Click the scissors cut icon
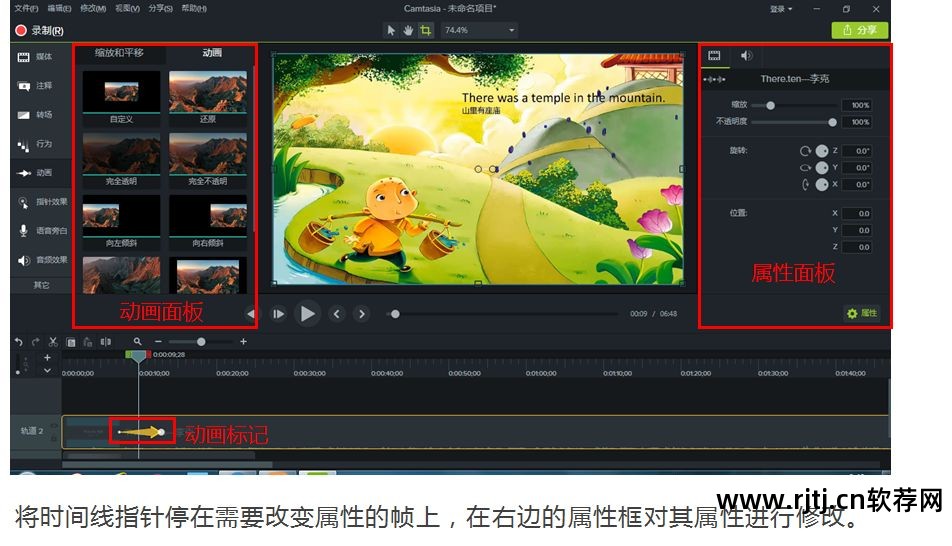Screen dimensions: 952x546 coord(53,342)
